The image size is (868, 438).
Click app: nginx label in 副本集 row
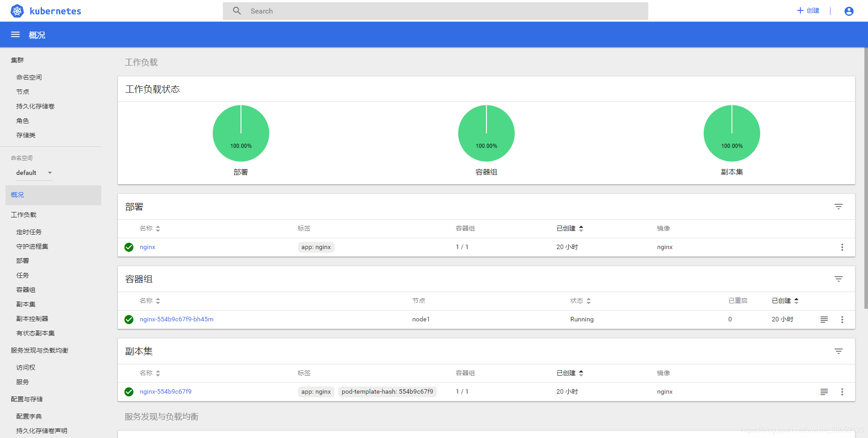click(316, 392)
